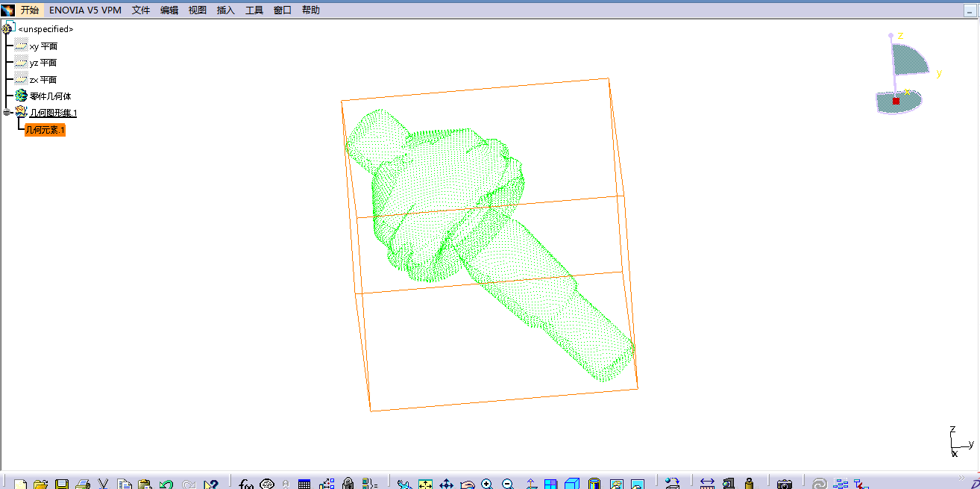Open the Design Table grid icon

pyautogui.click(x=304, y=484)
